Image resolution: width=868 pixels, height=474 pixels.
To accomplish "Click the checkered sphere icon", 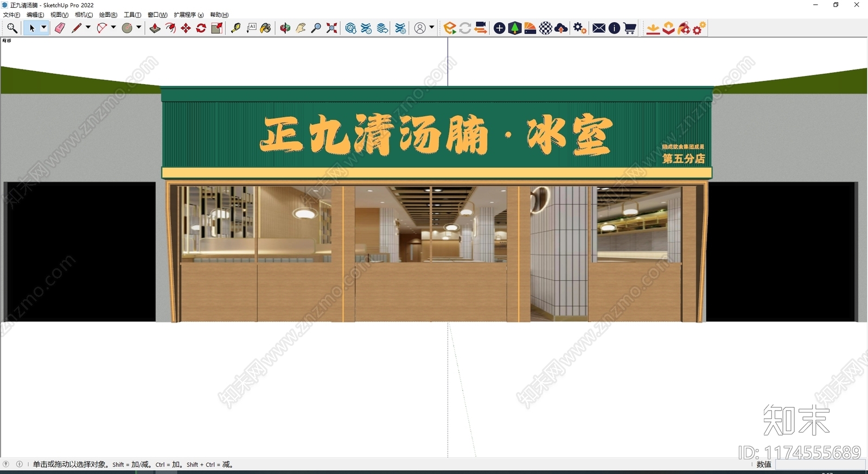I will click(546, 28).
